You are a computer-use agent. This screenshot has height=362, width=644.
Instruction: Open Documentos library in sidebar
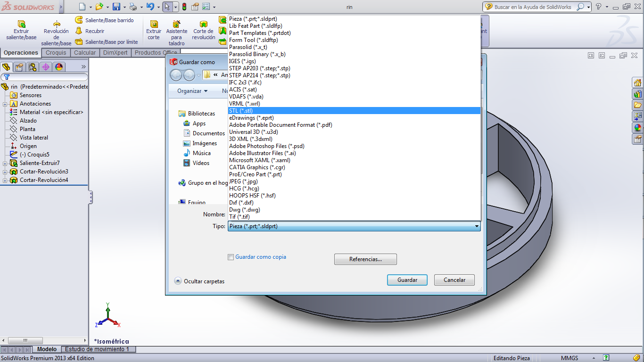click(204, 133)
